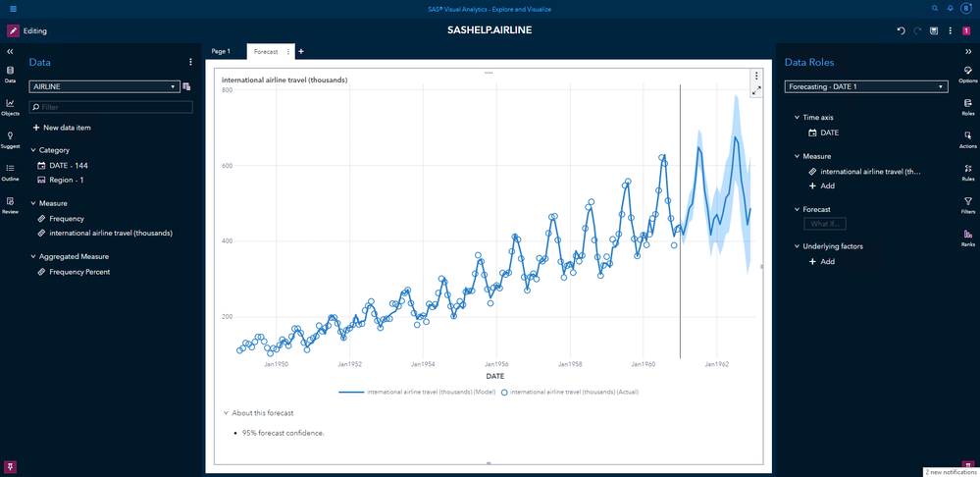Screen dimensions: 980x477
Task: Click the assigned international airline travel measure role
Action: point(864,172)
